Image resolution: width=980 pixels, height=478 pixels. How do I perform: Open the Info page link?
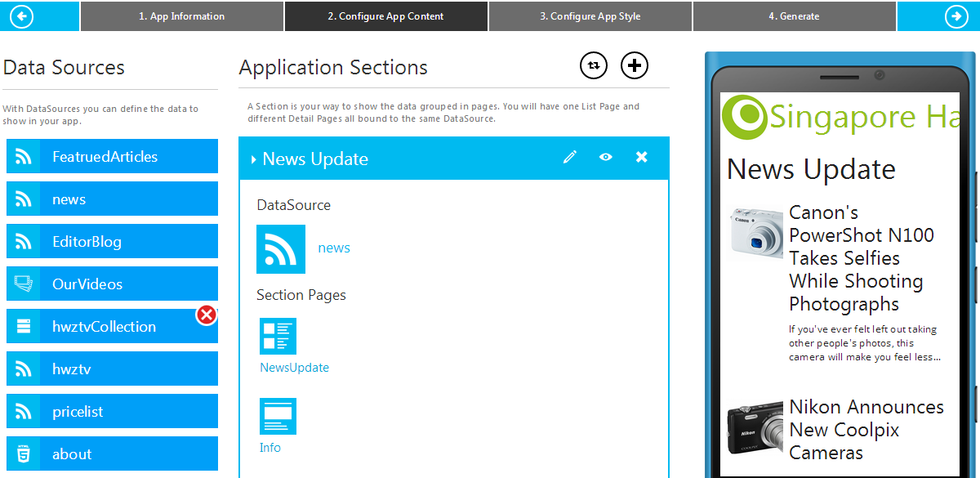(270, 448)
